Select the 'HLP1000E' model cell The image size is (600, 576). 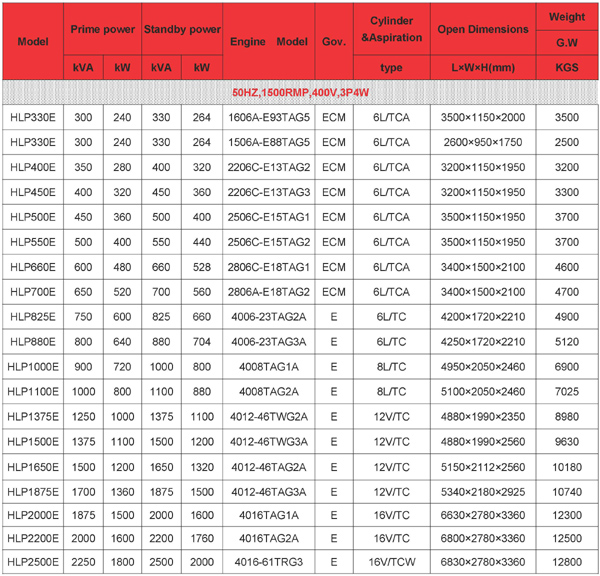(x=33, y=367)
